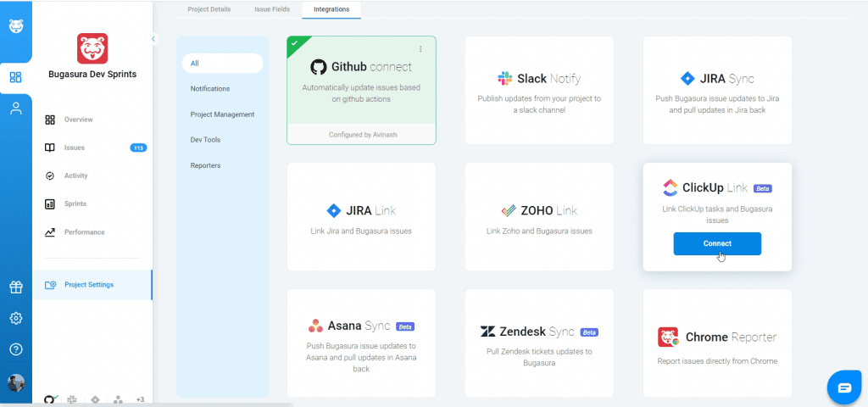
Task: Select Project Settings in the sidebar
Action: pos(92,285)
